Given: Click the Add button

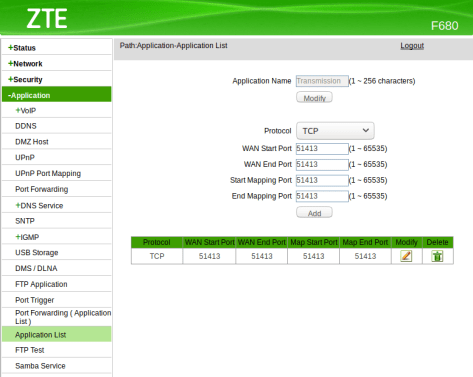Looking at the screenshot, I should 314,213.
